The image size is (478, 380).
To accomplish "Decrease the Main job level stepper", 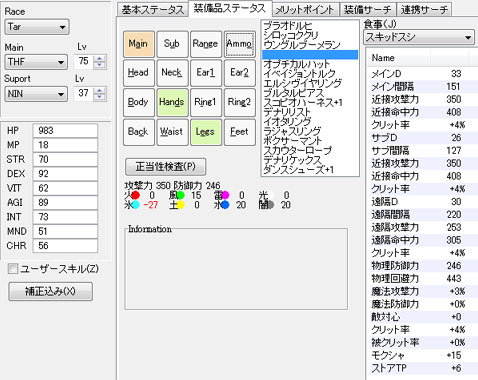I will [100, 65].
